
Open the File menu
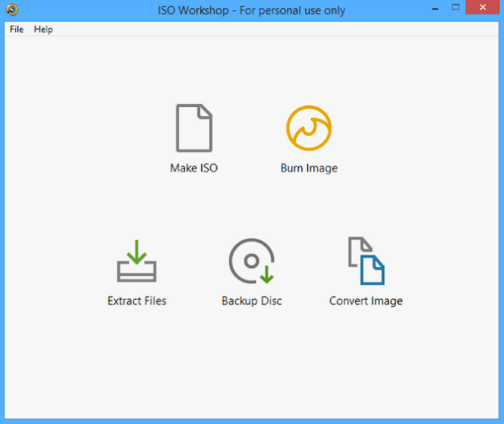[17, 29]
